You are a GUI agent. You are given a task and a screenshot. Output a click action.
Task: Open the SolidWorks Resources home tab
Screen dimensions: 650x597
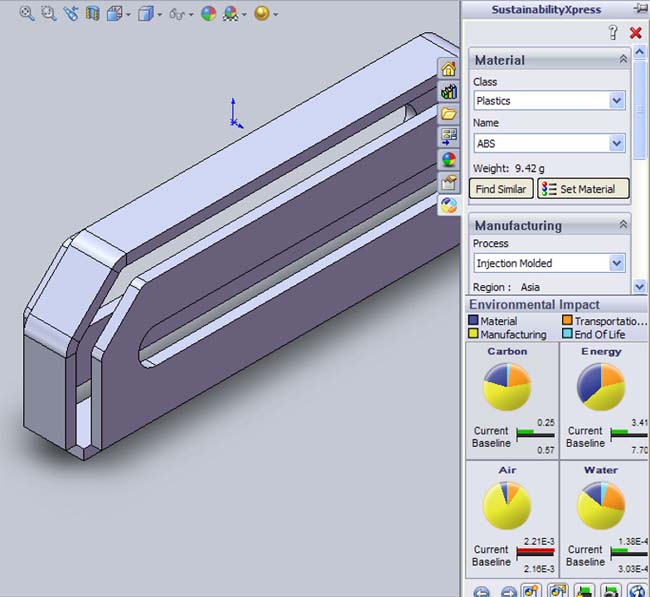click(x=449, y=68)
